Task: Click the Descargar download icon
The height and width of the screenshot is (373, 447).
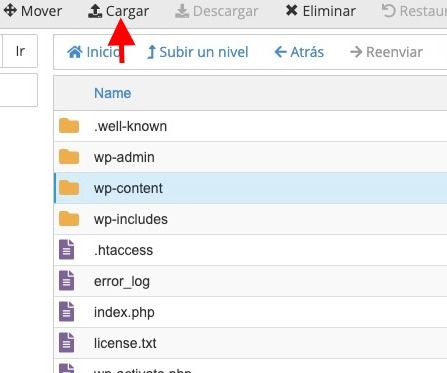Action: tap(182, 11)
